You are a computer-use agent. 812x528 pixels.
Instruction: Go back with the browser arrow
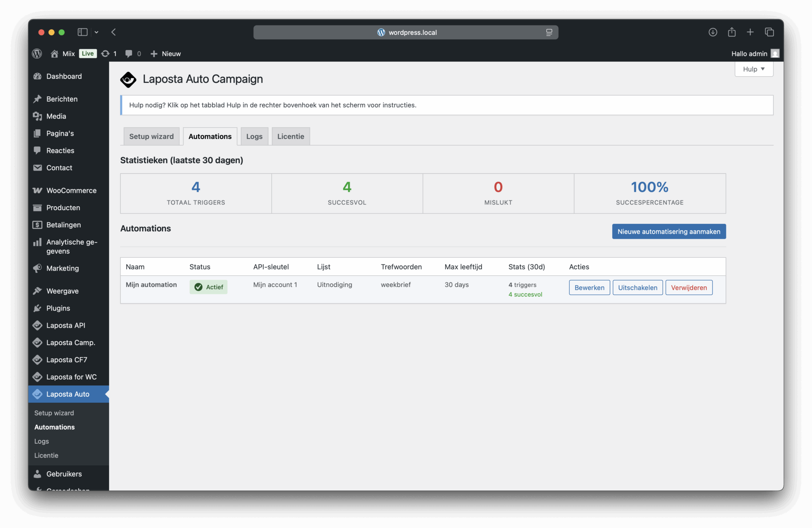[113, 32]
